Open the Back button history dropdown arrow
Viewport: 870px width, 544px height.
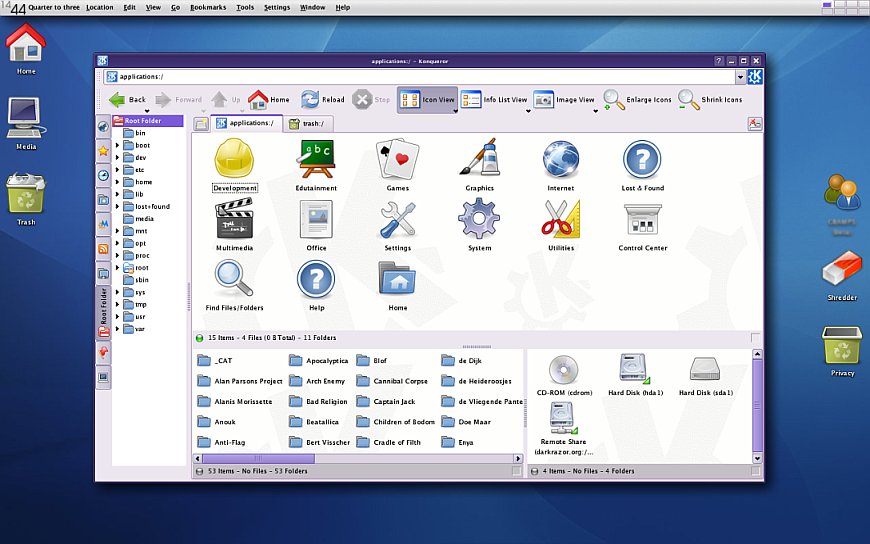pos(147,111)
